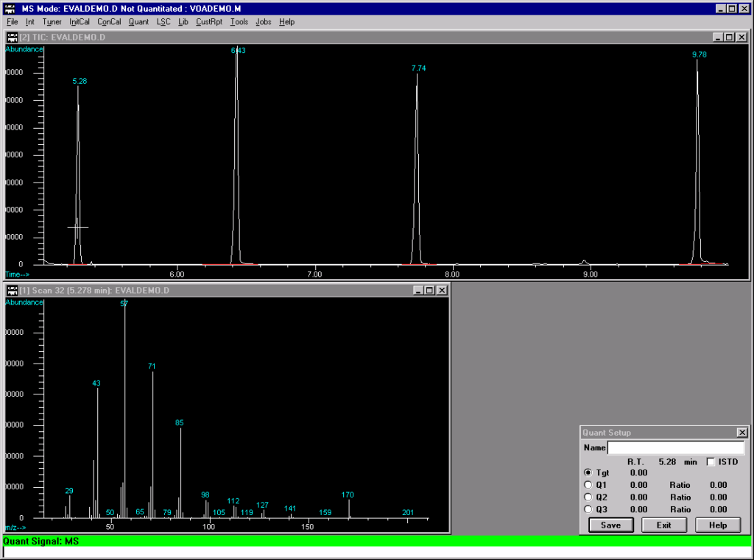The height and width of the screenshot is (560, 754).
Task: Click the Scan 32 spectrum window title icon
Action: 10,290
